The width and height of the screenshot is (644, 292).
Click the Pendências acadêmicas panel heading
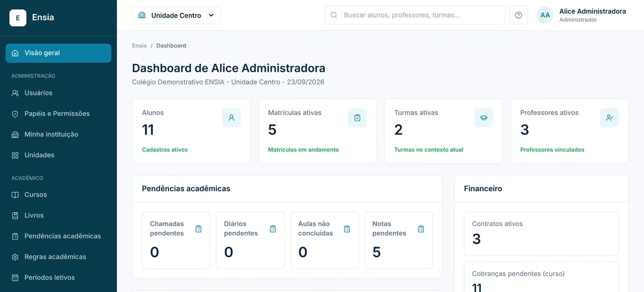(x=186, y=189)
